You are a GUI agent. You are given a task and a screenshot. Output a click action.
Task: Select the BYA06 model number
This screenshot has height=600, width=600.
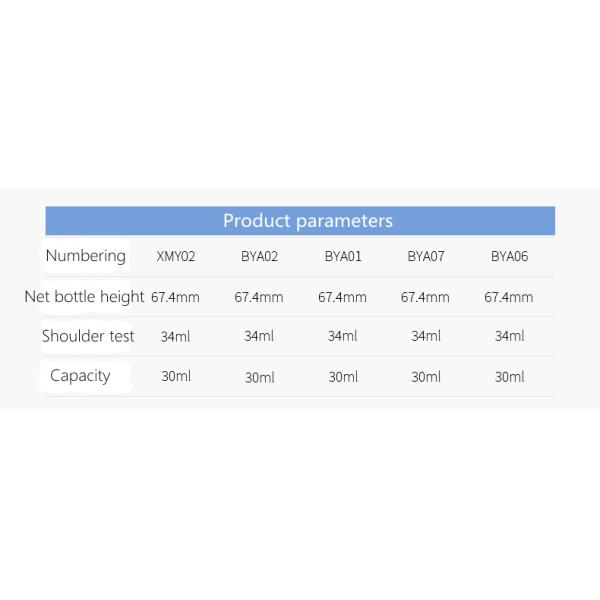pyautogui.click(x=509, y=257)
